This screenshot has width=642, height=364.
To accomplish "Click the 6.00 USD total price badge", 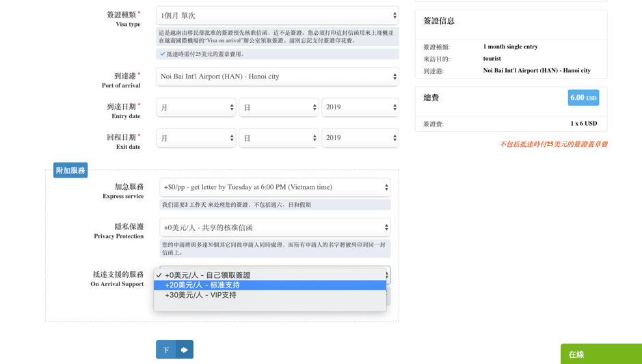I will click(x=583, y=98).
